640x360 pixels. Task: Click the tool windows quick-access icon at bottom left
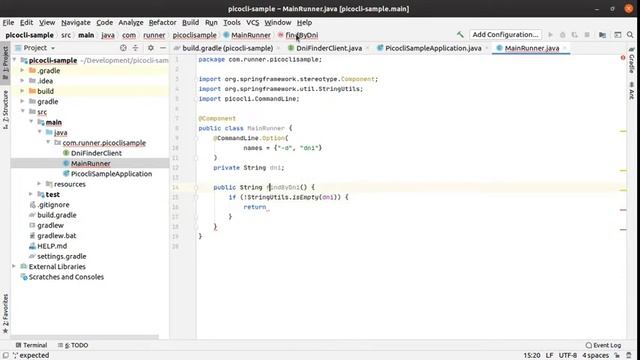pos(5,355)
